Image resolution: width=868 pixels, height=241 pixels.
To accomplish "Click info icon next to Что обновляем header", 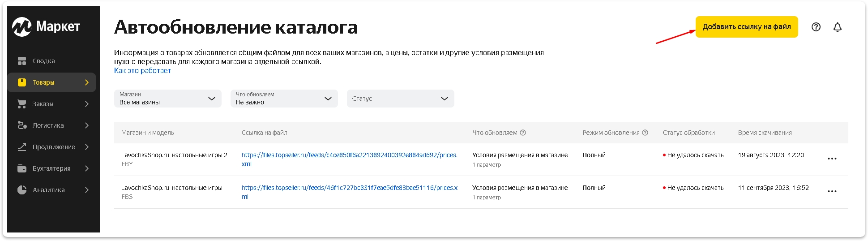I will 523,133.
